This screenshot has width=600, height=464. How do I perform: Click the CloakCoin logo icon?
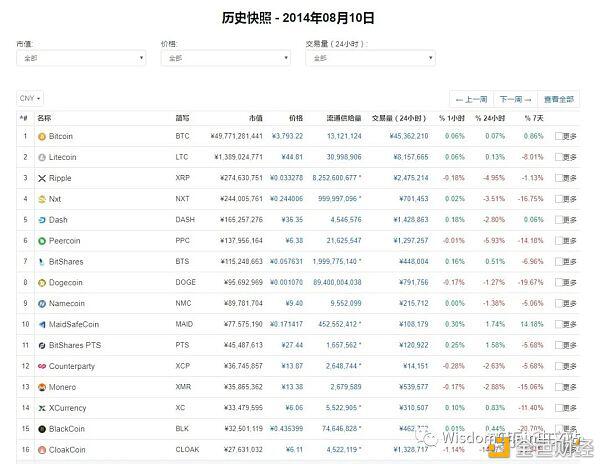[x=42, y=450]
